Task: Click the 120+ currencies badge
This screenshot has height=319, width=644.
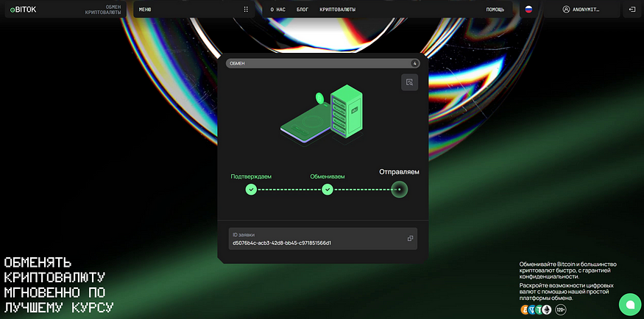Action: [x=561, y=309]
